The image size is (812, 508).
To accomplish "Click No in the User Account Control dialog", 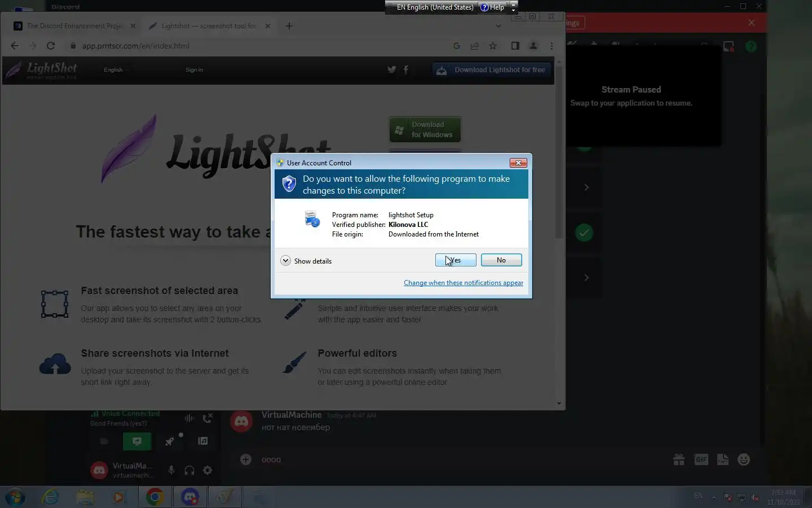I will 501,260.
